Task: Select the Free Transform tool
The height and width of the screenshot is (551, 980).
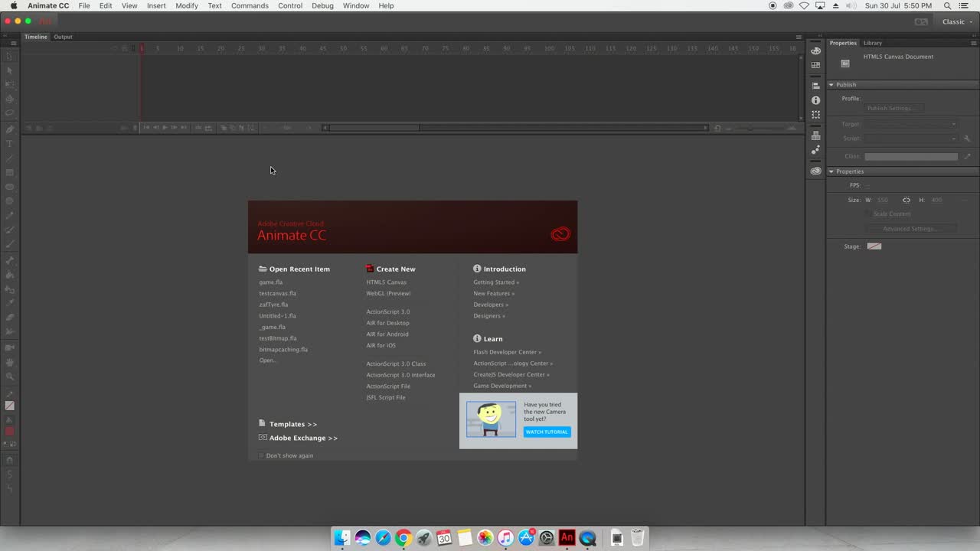Action: (10, 84)
